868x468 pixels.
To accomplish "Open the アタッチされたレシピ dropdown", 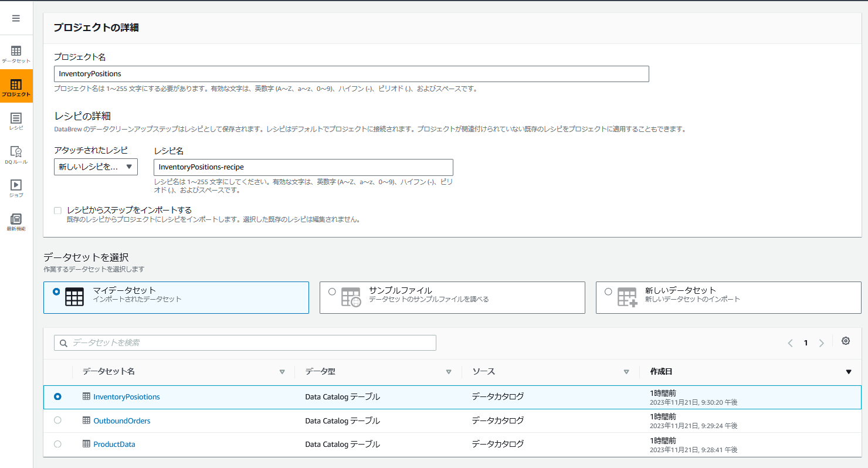I will (95, 167).
